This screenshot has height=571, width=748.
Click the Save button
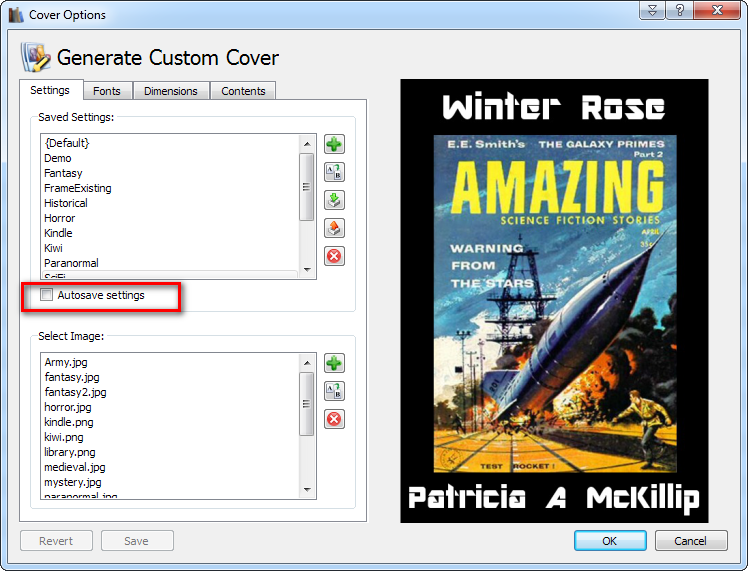click(137, 540)
